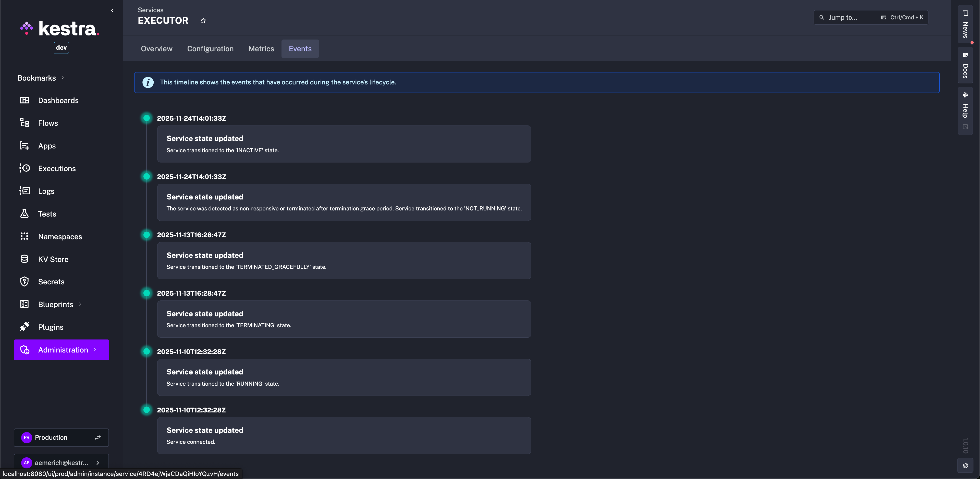Open Namespaces page
Screen dimensions: 980x479
tap(60, 236)
